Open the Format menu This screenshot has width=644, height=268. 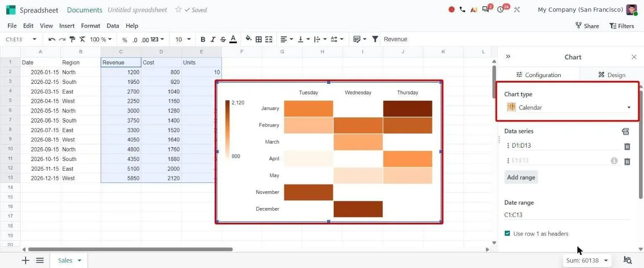click(91, 26)
